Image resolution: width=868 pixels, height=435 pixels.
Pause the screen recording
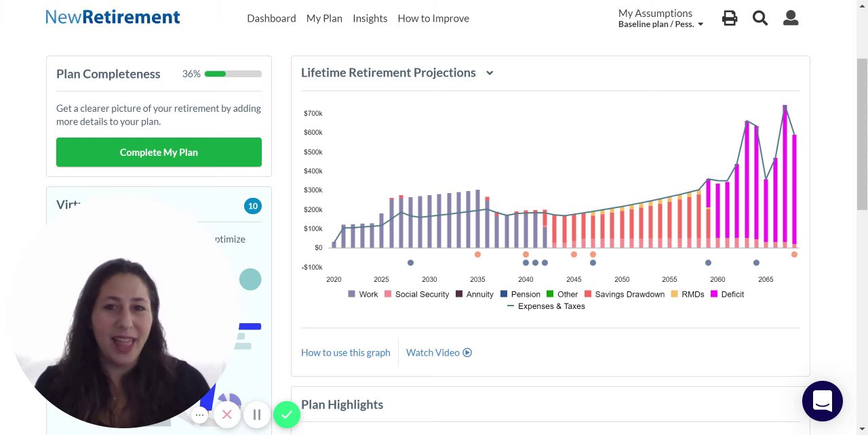point(257,415)
